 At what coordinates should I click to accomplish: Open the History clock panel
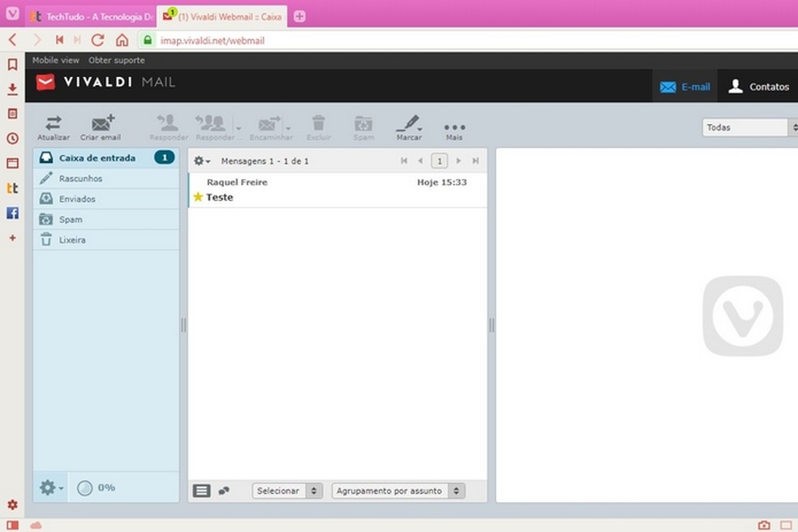point(12,138)
